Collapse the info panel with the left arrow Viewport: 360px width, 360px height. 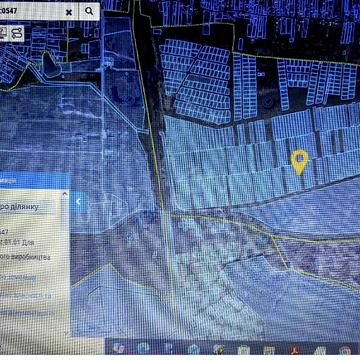[x=78, y=201]
